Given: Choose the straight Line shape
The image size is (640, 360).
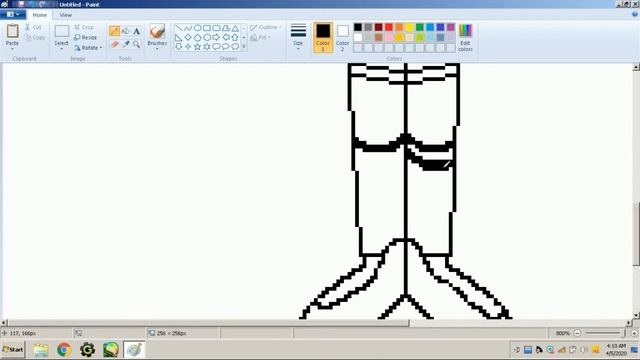Looking at the screenshot, I should [x=179, y=28].
